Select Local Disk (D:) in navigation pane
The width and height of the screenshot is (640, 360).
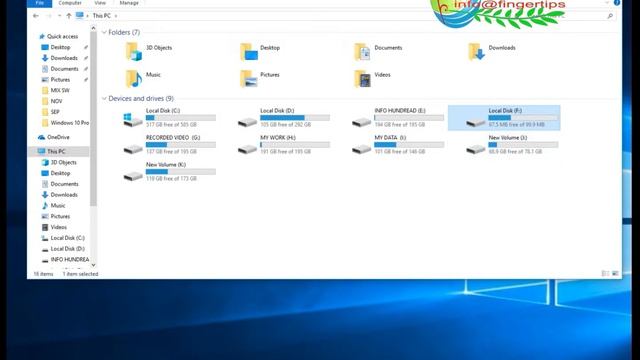[68, 249]
